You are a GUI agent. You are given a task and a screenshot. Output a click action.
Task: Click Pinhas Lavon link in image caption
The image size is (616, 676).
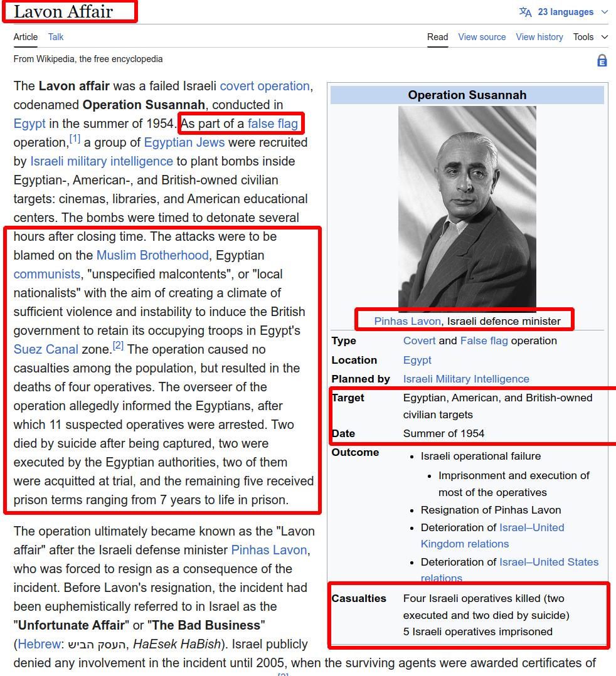point(408,321)
